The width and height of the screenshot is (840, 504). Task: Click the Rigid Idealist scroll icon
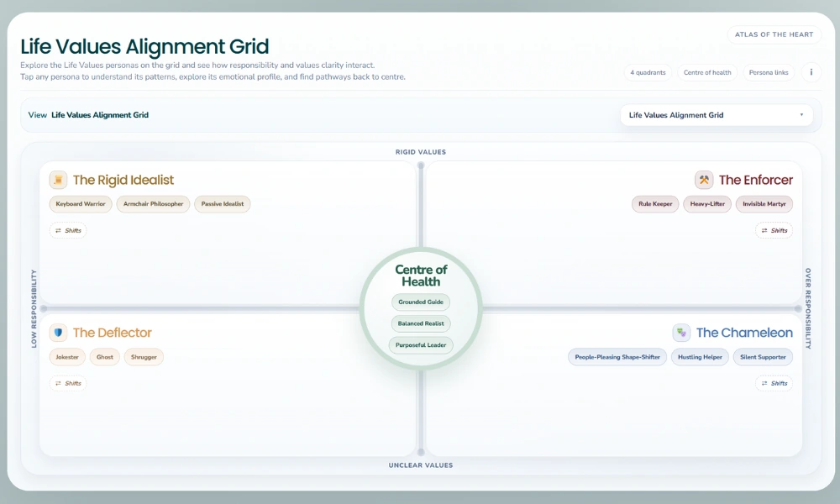click(x=58, y=180)
